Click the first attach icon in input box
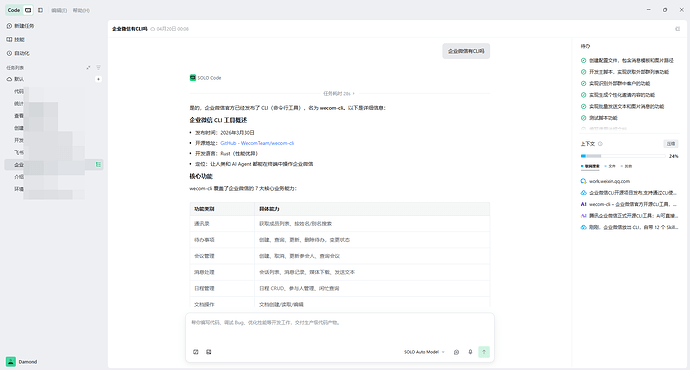The width and height of the screenshot is (690, 370). point(196,352)
